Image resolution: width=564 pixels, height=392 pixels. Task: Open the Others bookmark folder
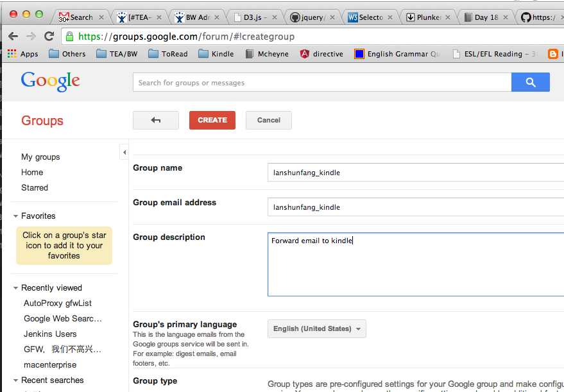[x=67, y=54]
